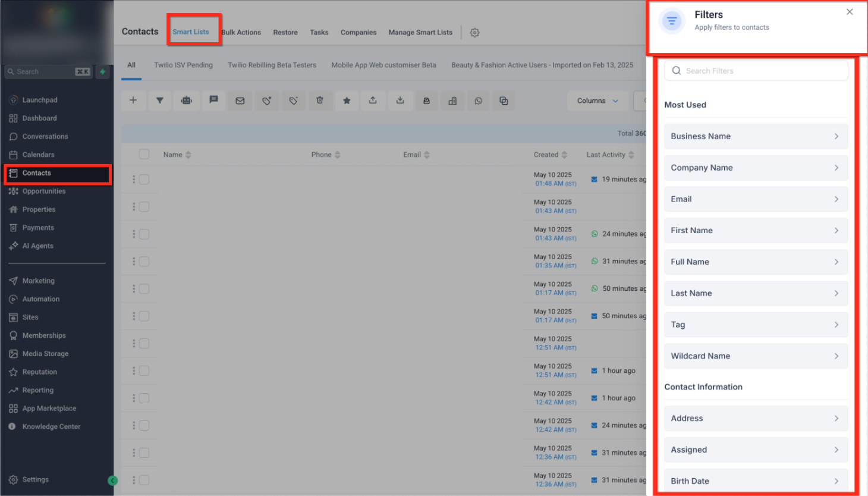Expand the Tag filter option

coord(756,324)
